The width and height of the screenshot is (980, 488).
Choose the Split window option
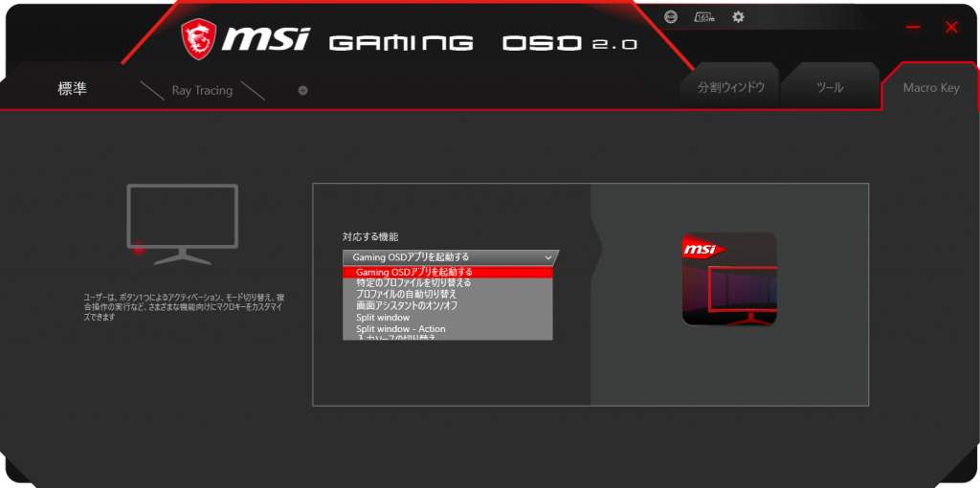(448, 318)
